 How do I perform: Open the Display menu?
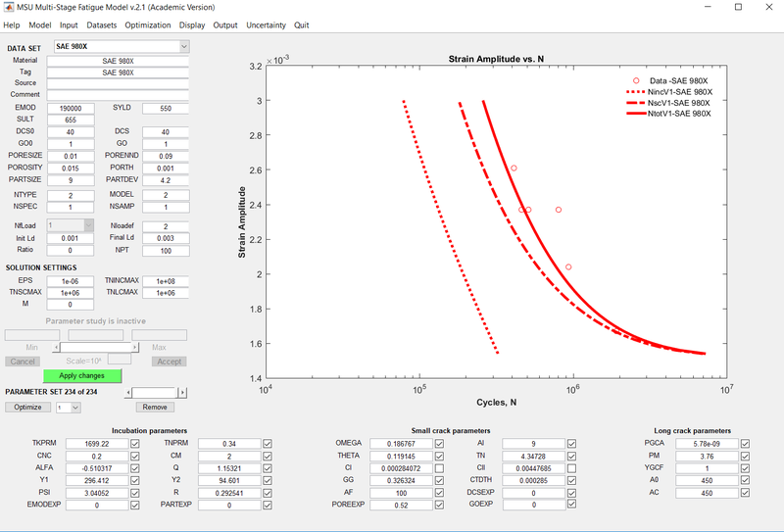[x=192, y=24]
